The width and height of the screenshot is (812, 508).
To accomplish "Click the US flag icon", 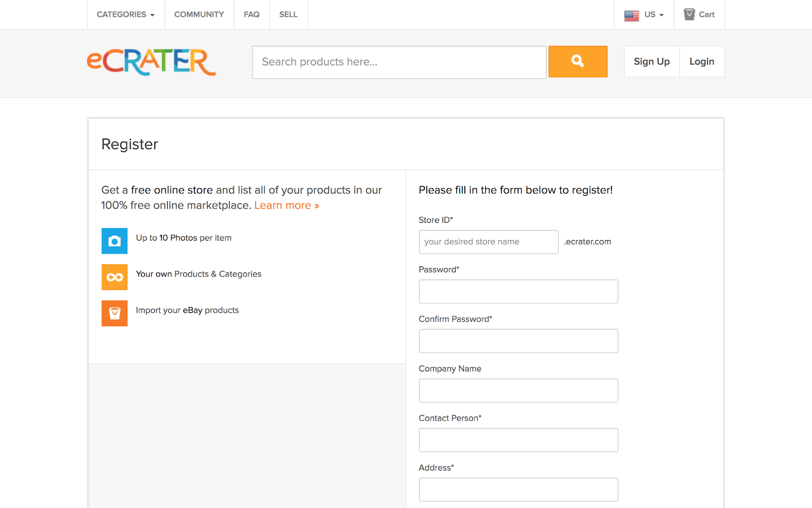I will coord(631,15).
